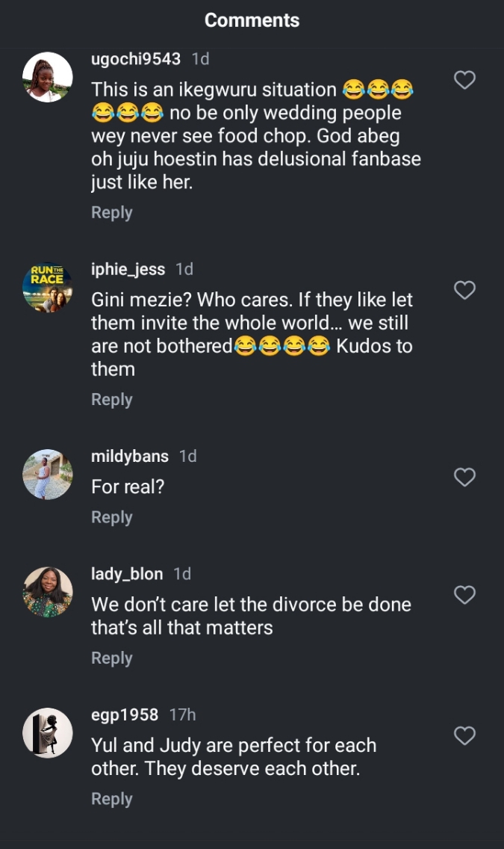This screenshot has height=849, width=504.
Task: Reply to ugochi9543's comment
Action: pos(112,213)
